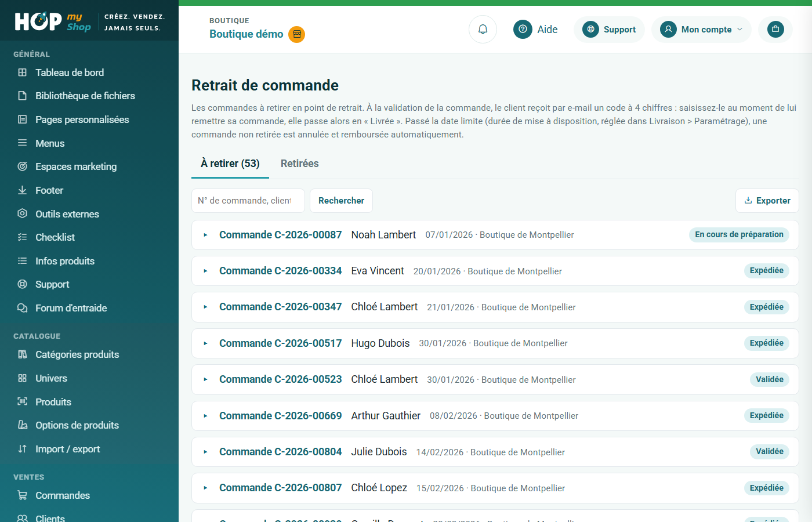
Task: Click the Produits barcode icon
Action: 23,401
